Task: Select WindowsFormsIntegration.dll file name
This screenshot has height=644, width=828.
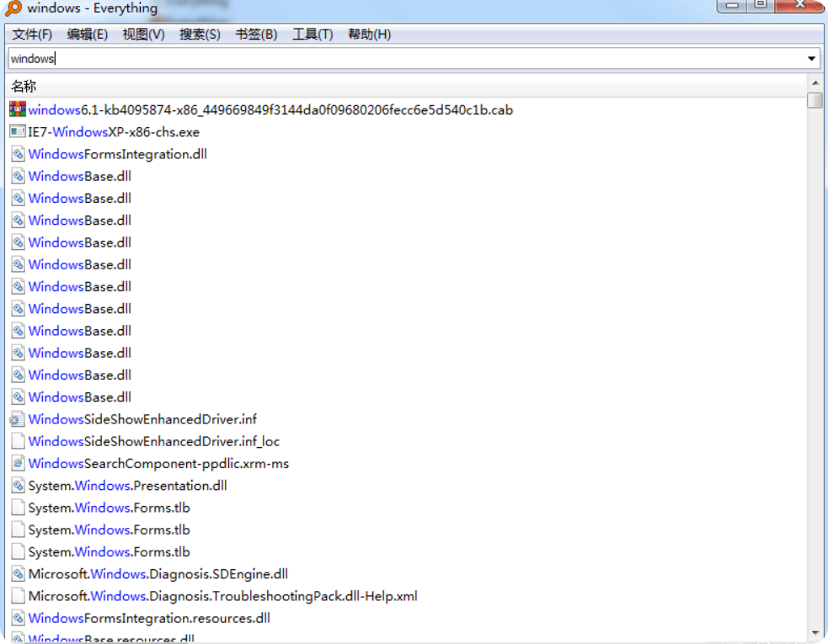Action: coord(118,154)
